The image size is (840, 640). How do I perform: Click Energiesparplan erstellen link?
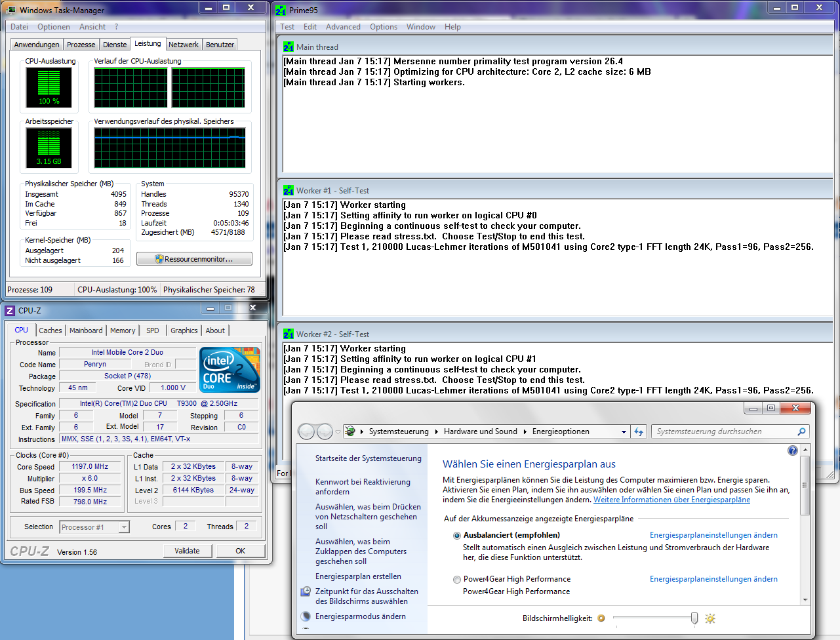tap(358, 576)
